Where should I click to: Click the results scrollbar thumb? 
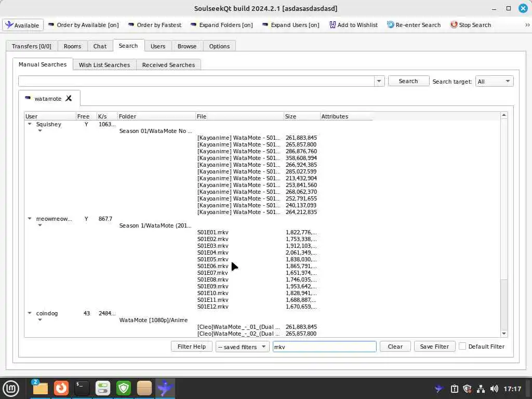[504, 303]
